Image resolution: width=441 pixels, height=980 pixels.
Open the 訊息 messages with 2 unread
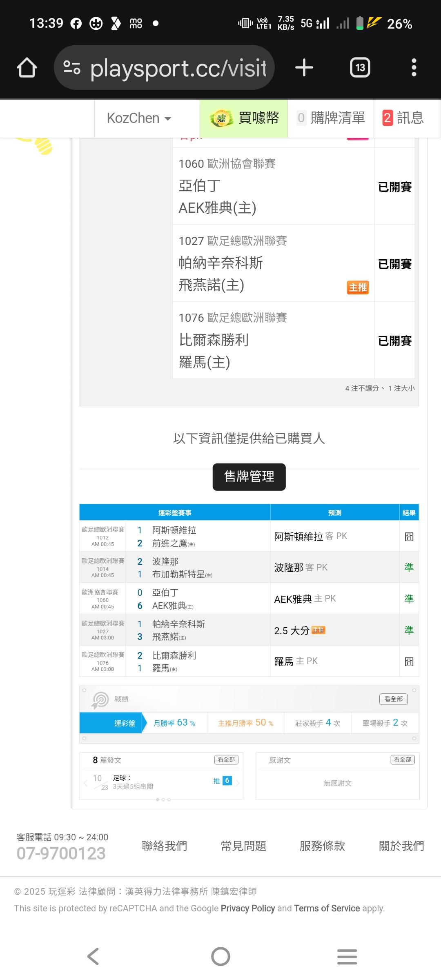point(403,118)
